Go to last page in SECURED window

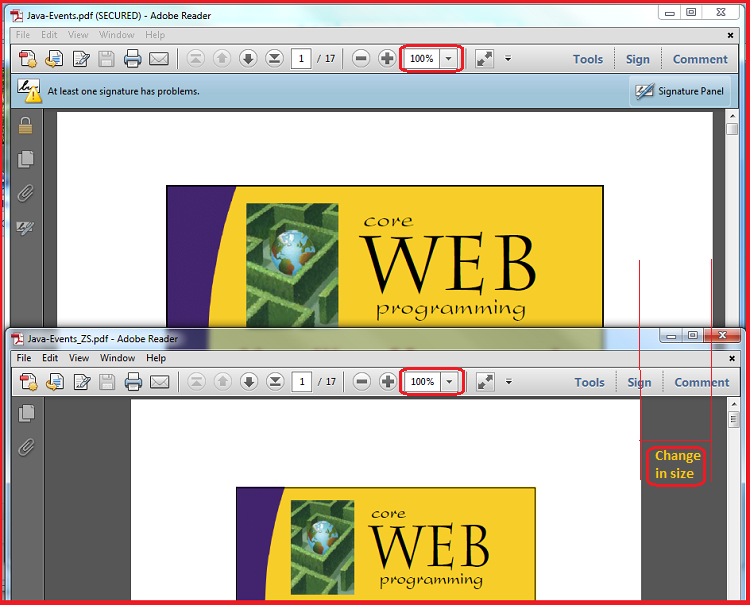click(274, 58)
